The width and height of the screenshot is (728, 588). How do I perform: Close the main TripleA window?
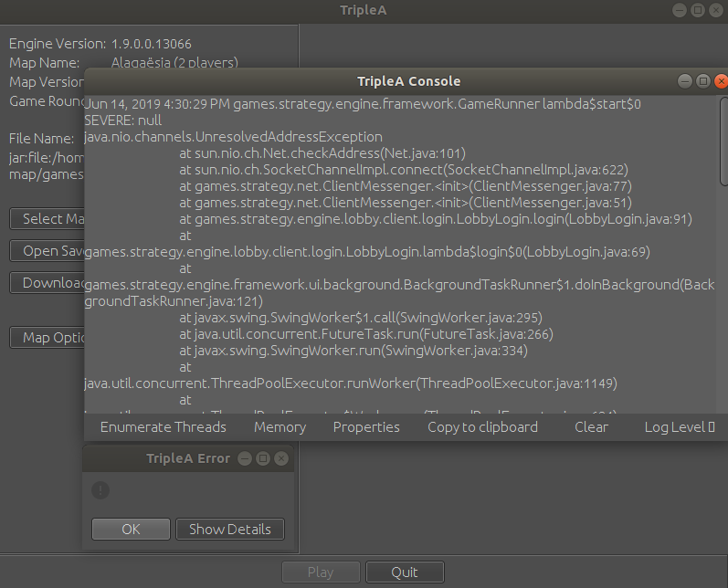pyautogui.click(x=716, y=10)
